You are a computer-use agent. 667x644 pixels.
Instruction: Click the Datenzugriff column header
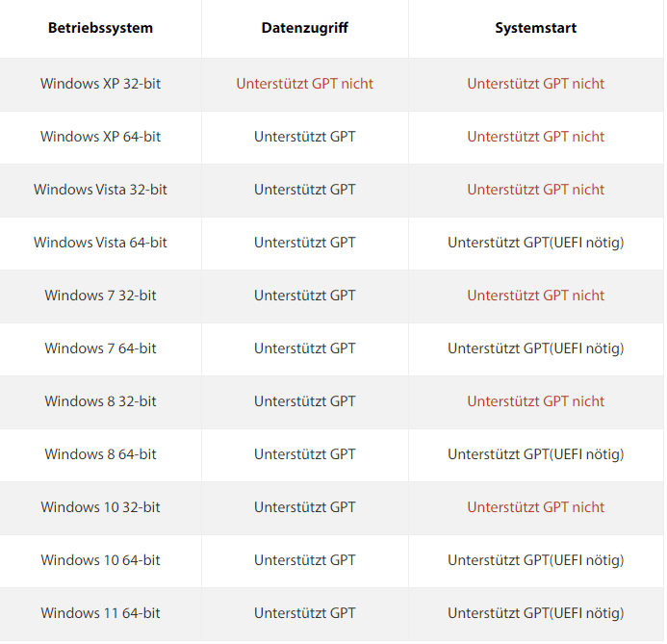click(x=304, y=28)
